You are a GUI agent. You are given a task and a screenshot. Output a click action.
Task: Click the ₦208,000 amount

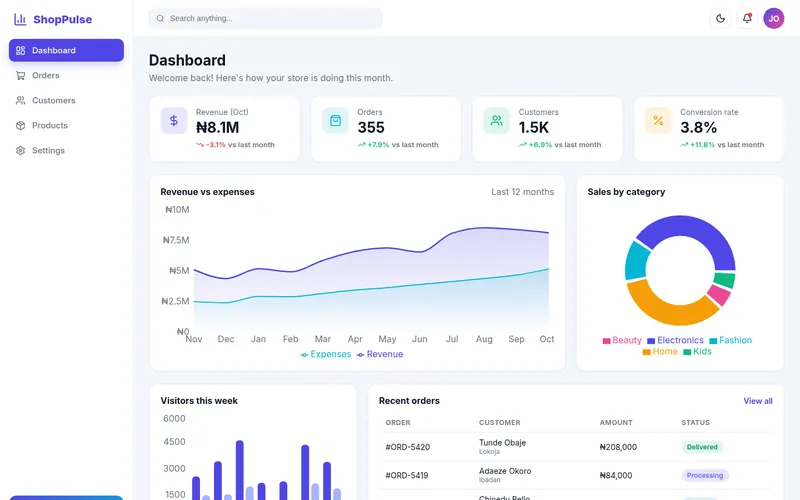[618, 447]
